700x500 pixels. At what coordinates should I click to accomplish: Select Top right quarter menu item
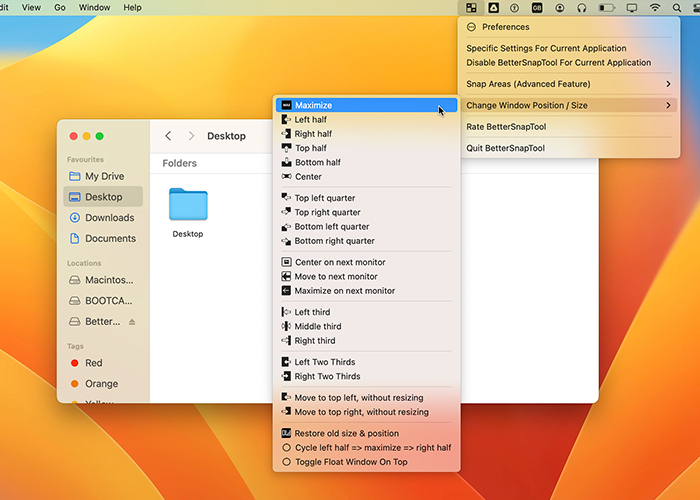(366, 212)
